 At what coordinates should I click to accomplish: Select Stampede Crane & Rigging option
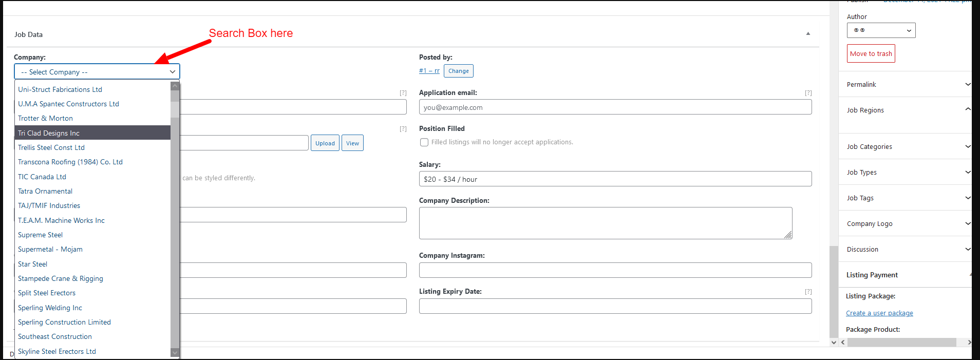[61, 278]
